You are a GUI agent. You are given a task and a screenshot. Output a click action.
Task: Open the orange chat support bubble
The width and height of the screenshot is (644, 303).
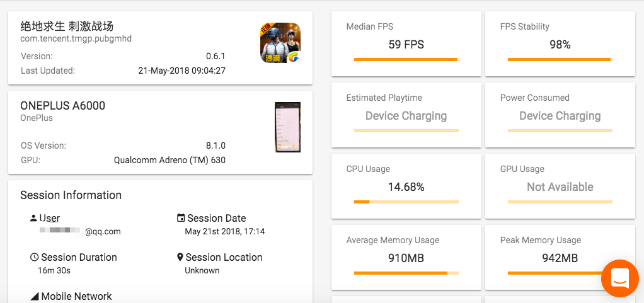[620, 278]
